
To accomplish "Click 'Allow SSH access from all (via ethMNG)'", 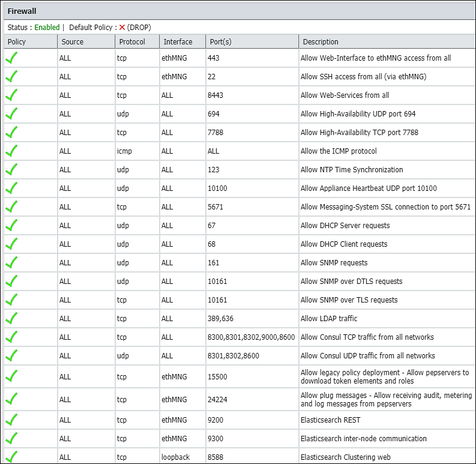I will 363,76.
